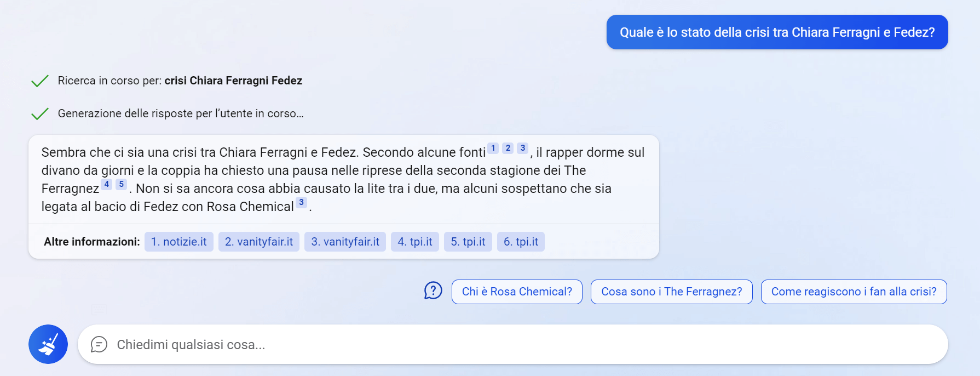The width and height of the screenshot is (980, 376).
Task: Select suggestion 'Cosa sono i The Ferragnez?'
Action: click(671, 292)
